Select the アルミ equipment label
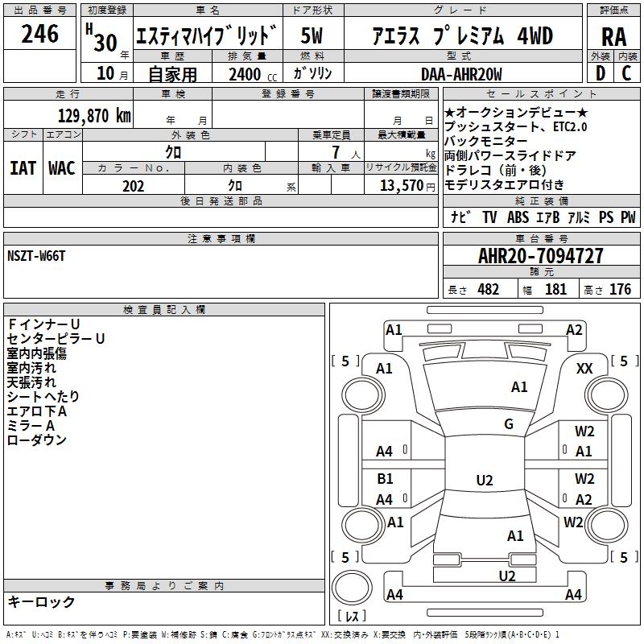The height and width of the screenshot is (644, 644). point(577,217)
